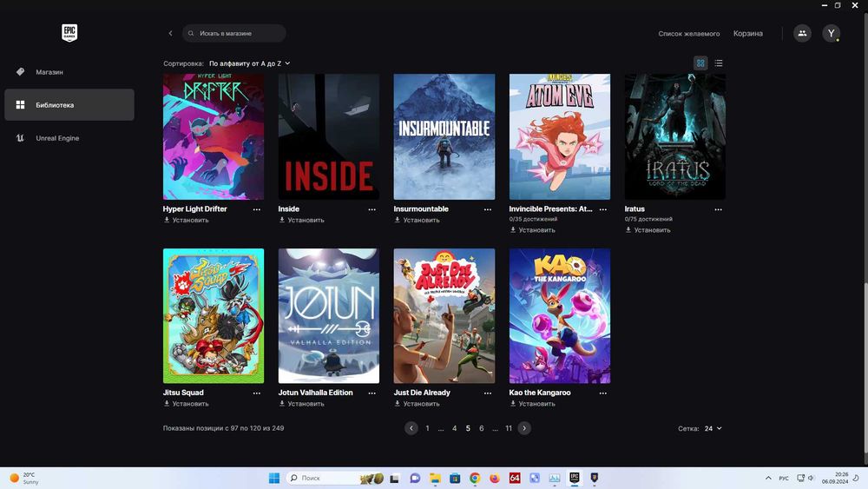Image resolution: width=868 pixels, height=489 pixels.
Task: Open options menu for Jitsu Squad
Action: click(257, 393)
